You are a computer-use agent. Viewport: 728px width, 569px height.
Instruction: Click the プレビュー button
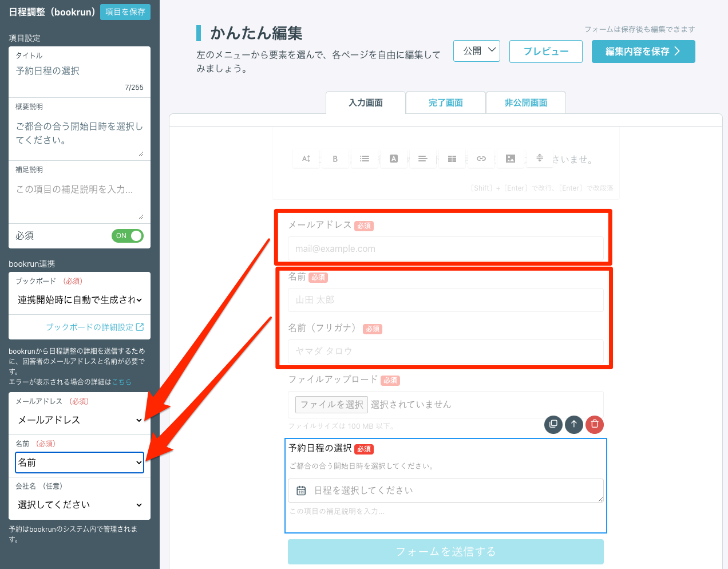546,52
